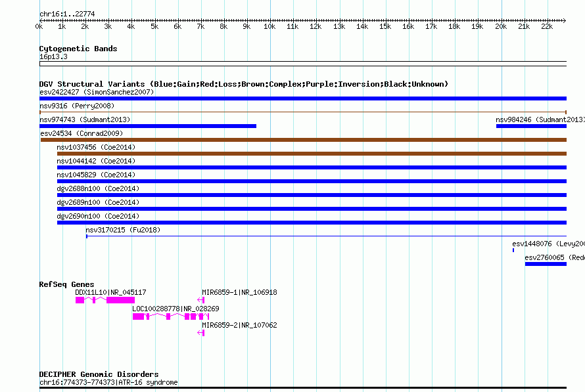Select the dgv2688n100 Coe2014 gain bar
585x392 pixels.
312,195
